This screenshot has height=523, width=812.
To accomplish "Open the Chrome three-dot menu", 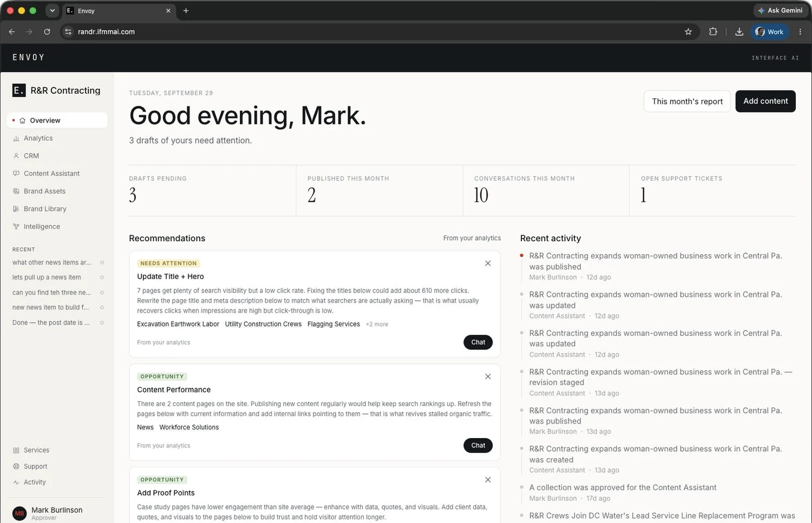I will (x=800, y=32).
